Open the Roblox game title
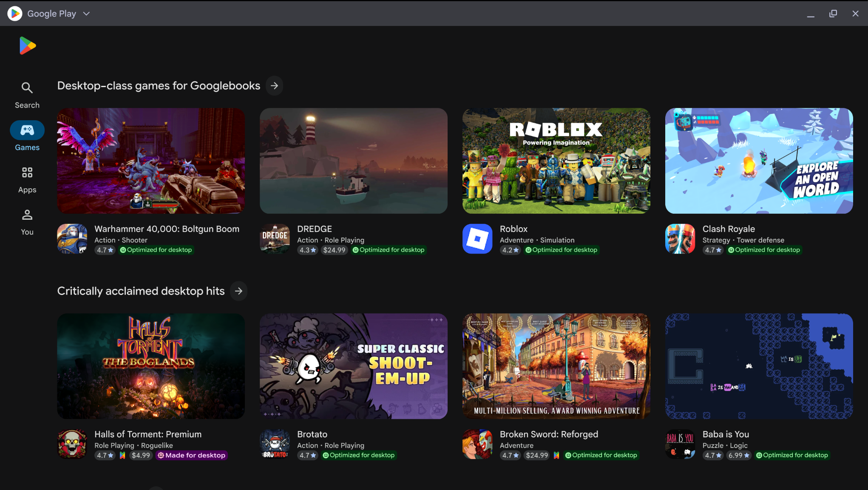The width and height of the screenshot is (868, 490). (513, 229)
